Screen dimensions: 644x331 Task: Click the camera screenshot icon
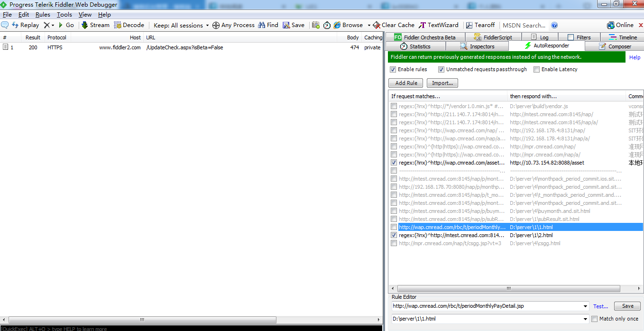pyautogui.click(x=315, y=25)
